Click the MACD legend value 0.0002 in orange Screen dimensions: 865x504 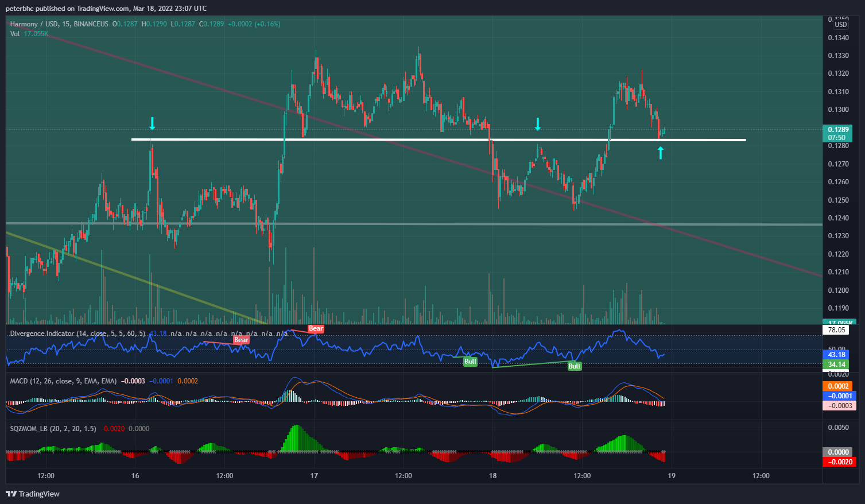pos(188,381)
